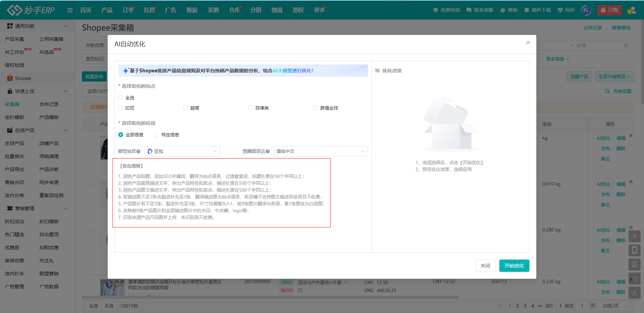
Task: Click 同步 in the header
Action: pyautogui.click(x=566, y=10)
